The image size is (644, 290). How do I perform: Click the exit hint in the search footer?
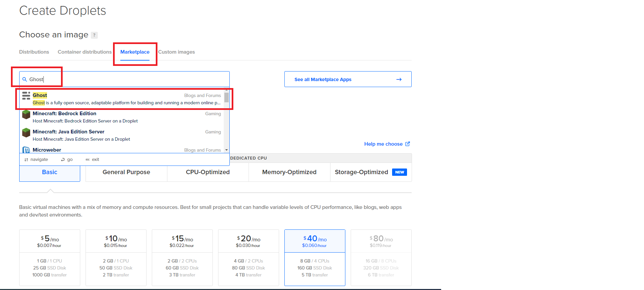coord(92,160)
